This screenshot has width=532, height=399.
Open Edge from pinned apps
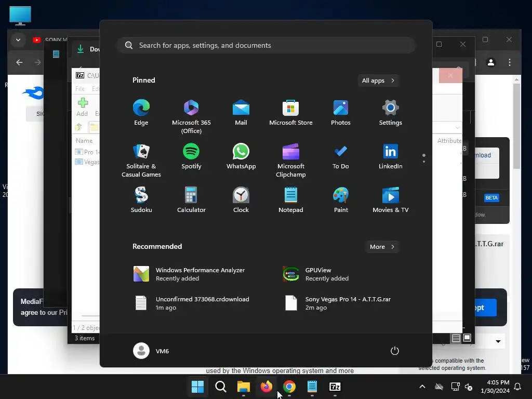[x=141, y=113]
